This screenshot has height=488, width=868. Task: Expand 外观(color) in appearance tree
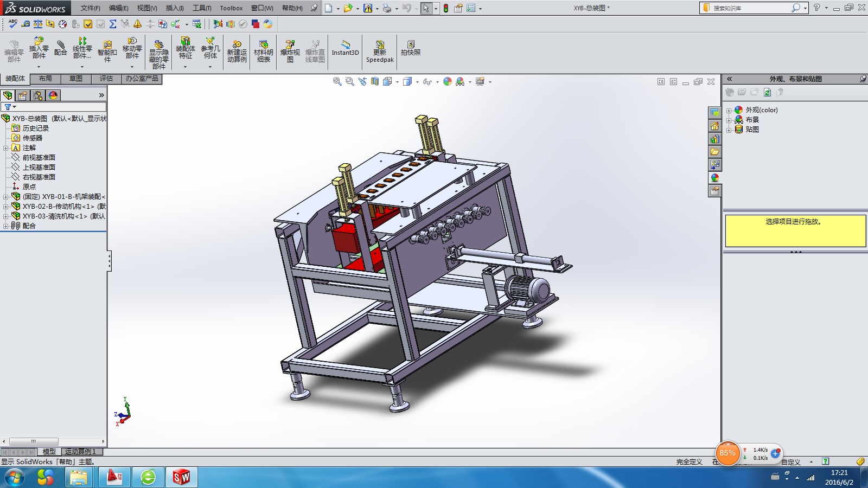point(729,110)
